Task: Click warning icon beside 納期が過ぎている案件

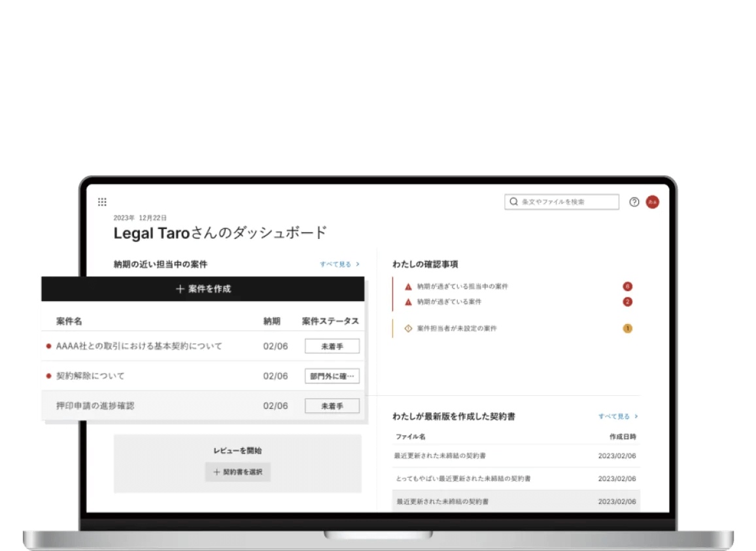Action: click(x=408, y=302)
